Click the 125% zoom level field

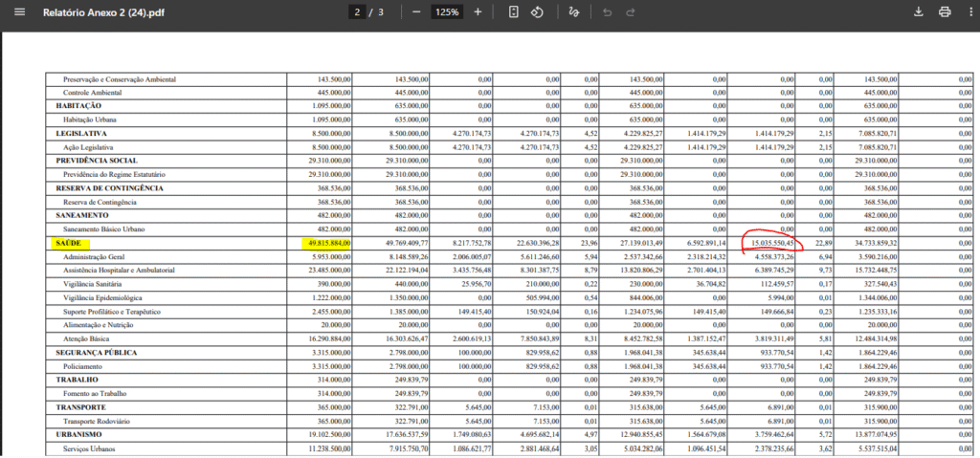(x=447, y=11)
